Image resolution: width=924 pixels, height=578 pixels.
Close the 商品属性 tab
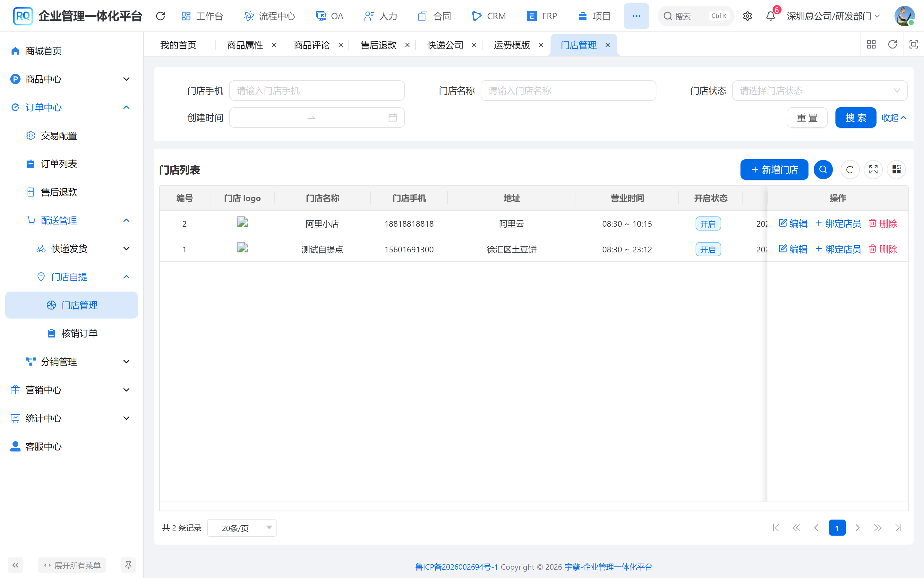pyautogui.click(x=274, y=45)
